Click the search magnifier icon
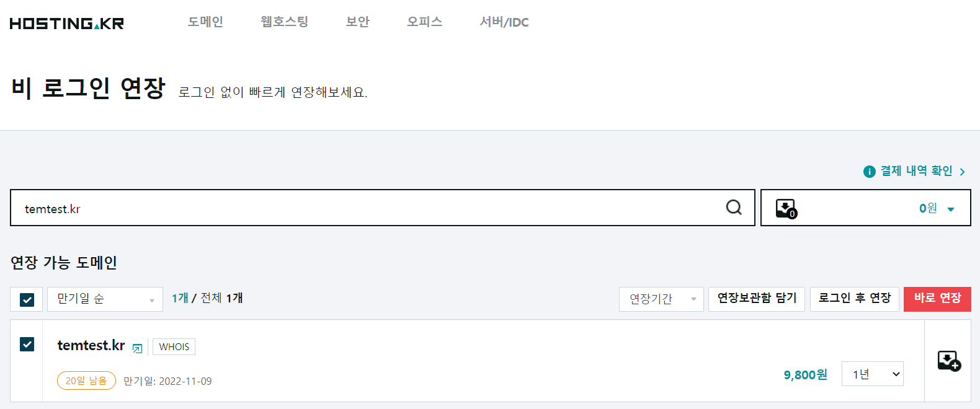This screenshot has width=980, height=409. point(734,208)
